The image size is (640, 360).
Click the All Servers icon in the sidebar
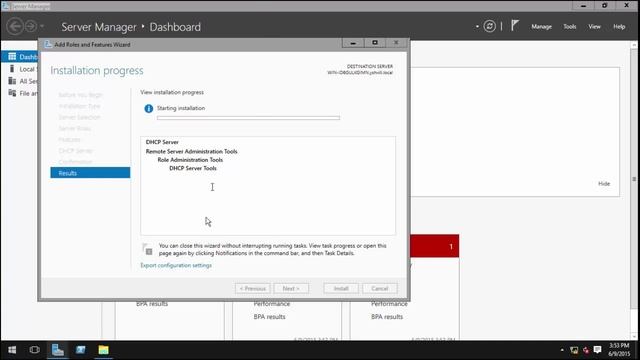[12, 81]
